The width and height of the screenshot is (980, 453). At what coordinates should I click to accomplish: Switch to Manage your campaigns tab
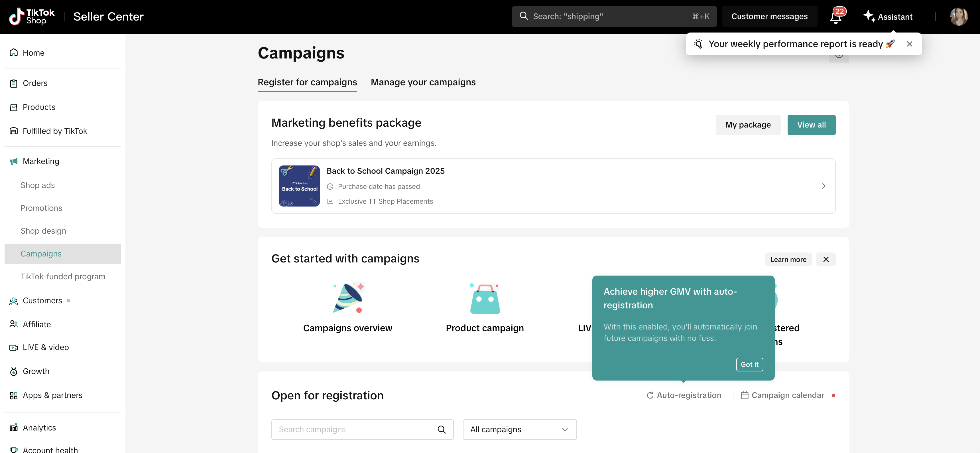coord(423,83)
